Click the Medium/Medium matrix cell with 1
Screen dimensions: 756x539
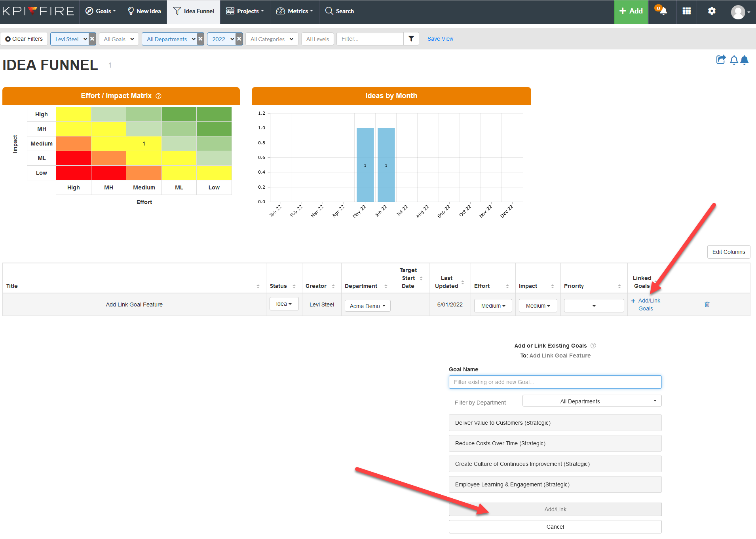[144, 144]
